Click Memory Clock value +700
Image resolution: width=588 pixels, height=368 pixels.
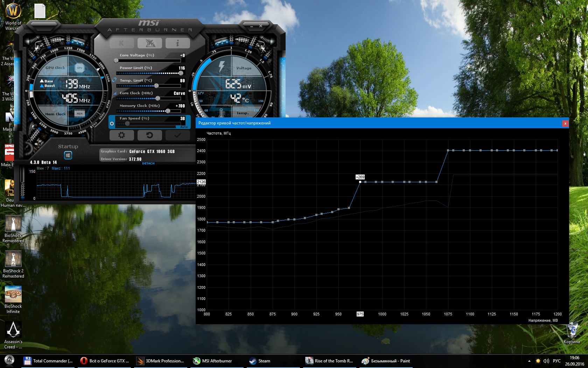(x=180, y=106)
